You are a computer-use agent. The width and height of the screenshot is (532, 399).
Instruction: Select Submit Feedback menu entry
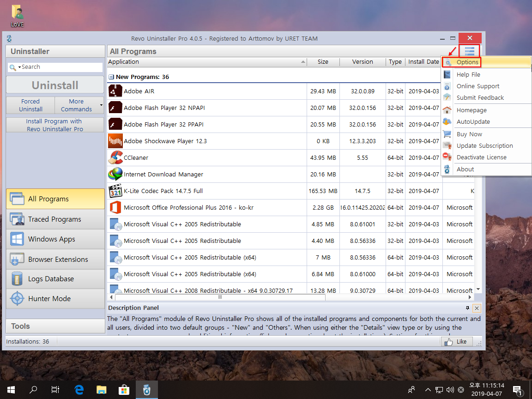(486, 98)
